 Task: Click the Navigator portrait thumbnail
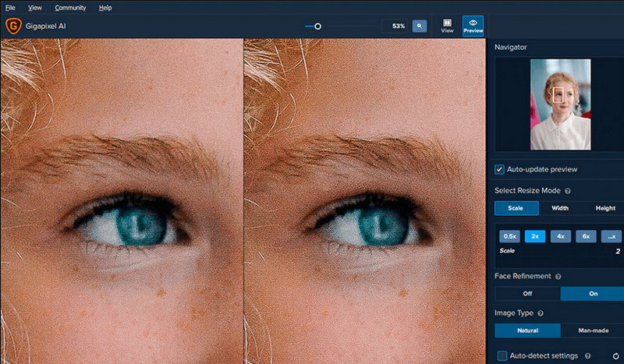pyautogui.click(x=560, y=104)
